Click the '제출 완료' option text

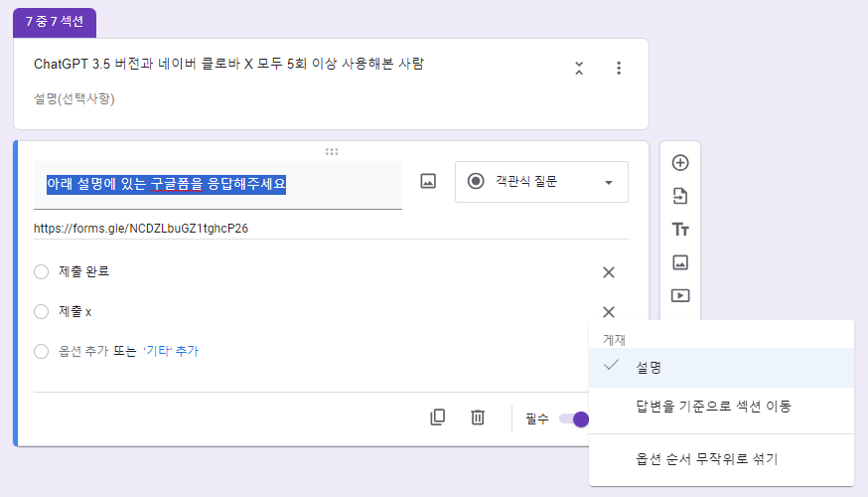(x=84, y=271)
